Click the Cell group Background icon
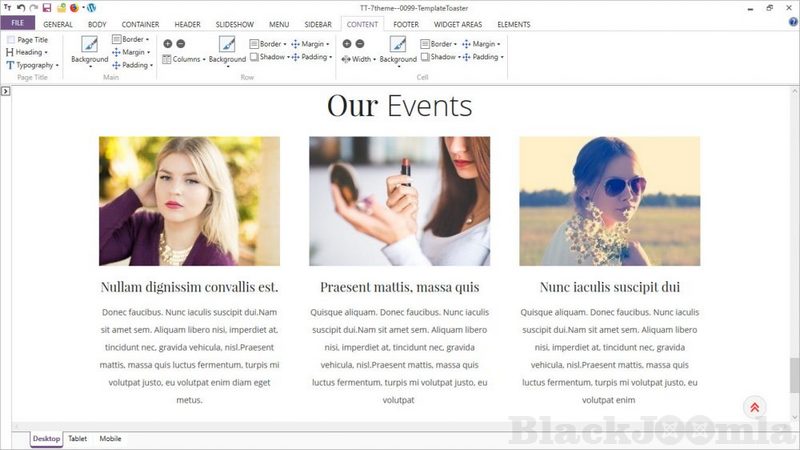 click(x=398, y=46)
